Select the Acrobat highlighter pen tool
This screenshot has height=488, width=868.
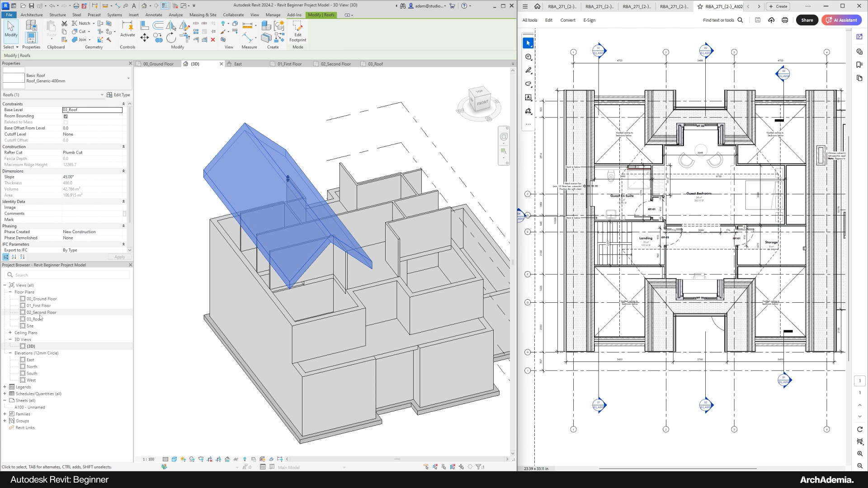coord(528,70)
